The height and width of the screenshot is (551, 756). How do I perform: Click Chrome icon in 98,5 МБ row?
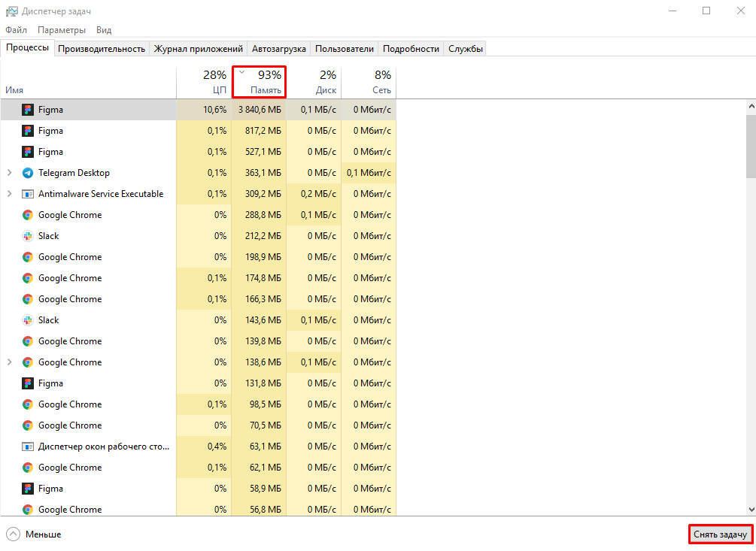pos(28,404)
